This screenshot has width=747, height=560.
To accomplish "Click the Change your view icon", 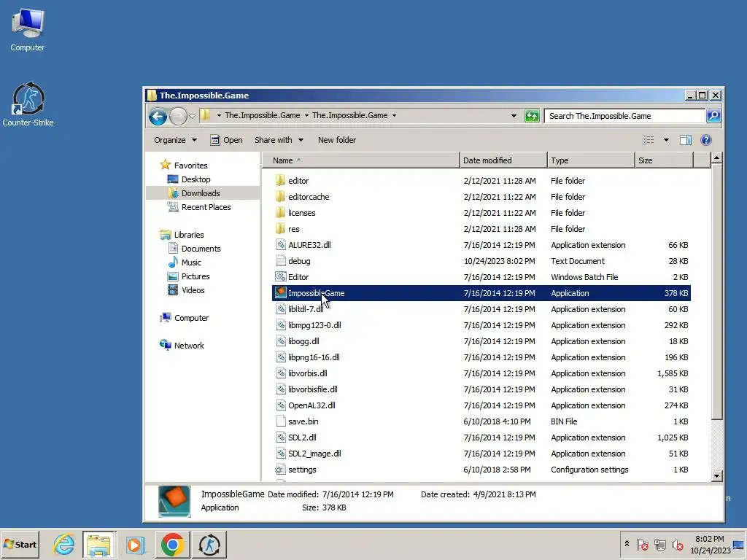I will tap(649, 140).
